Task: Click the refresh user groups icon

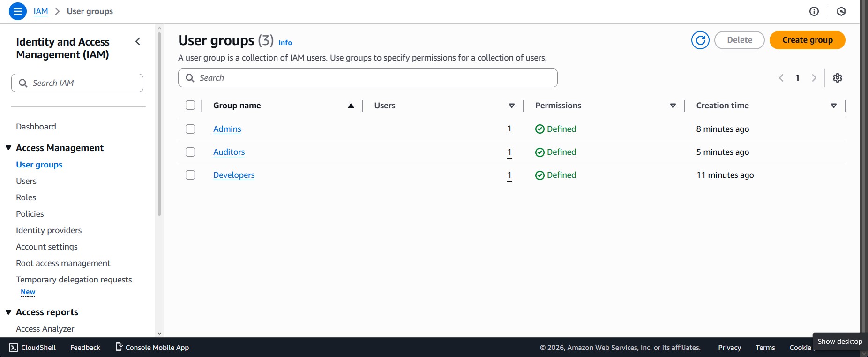Action: (700, 40)
